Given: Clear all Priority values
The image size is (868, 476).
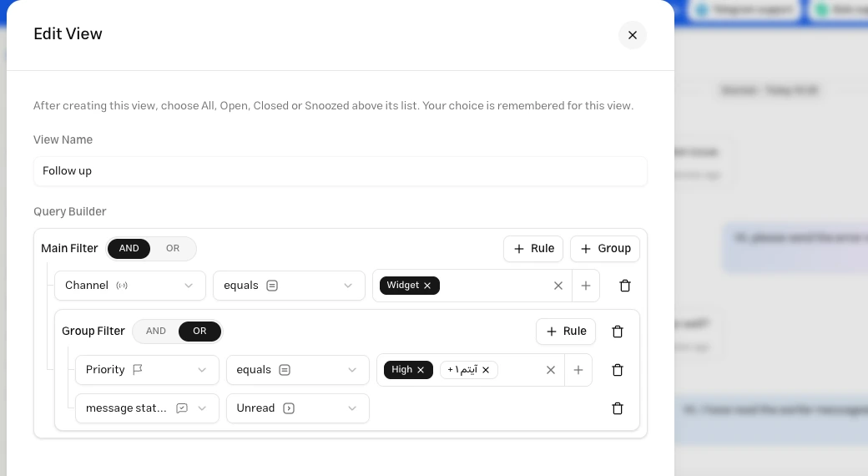Looking at the screenshot, I should click(x=550, y=370).
